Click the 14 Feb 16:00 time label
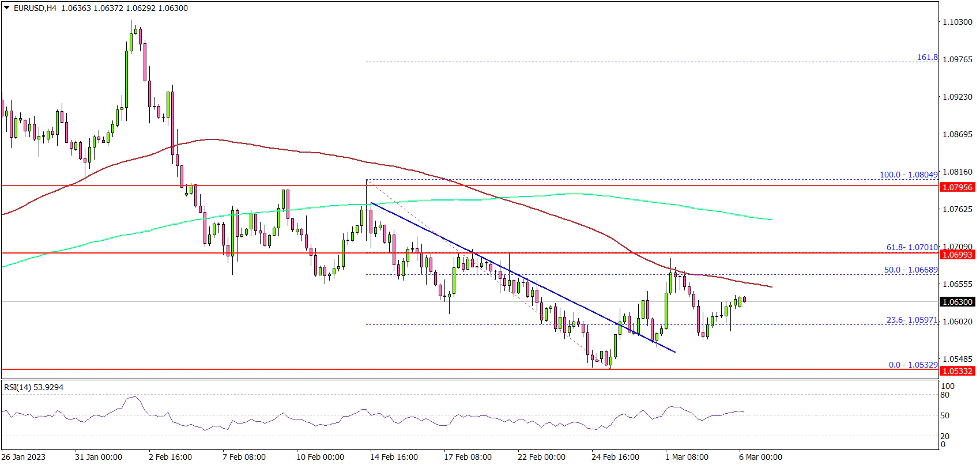Screen dimensions: 980x465 pos(394,457)
